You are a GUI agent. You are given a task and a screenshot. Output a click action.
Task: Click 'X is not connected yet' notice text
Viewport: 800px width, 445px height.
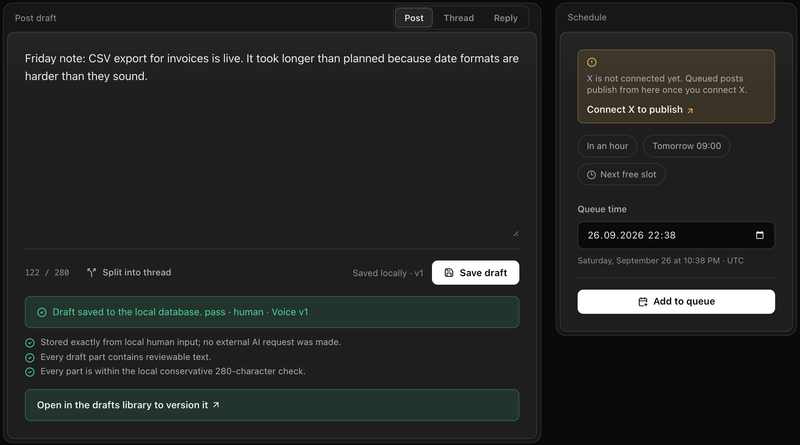pos(667,84)
